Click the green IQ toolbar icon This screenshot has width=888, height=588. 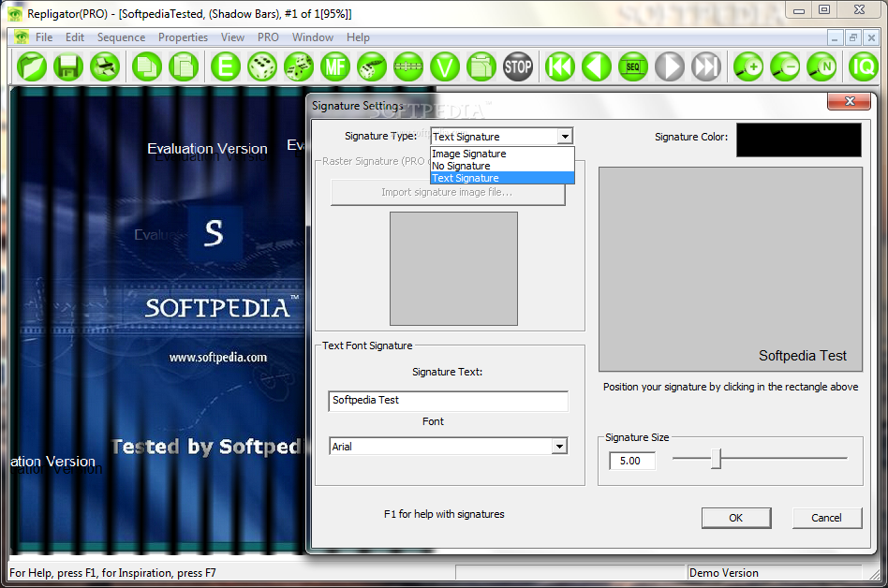(863, 66)
